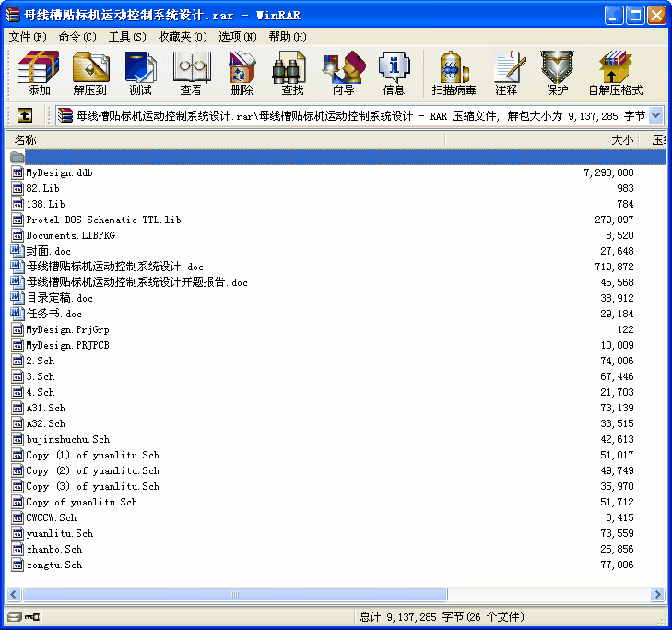Select file 4.Sch
Image resolution: width=672 pixels, height=630 pixels.
pos(41,392)
